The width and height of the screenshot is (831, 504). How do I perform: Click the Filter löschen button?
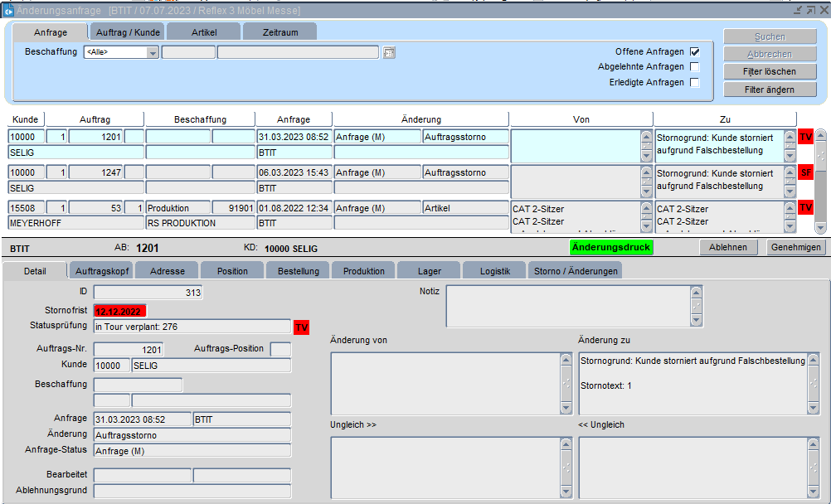(769, 72)
